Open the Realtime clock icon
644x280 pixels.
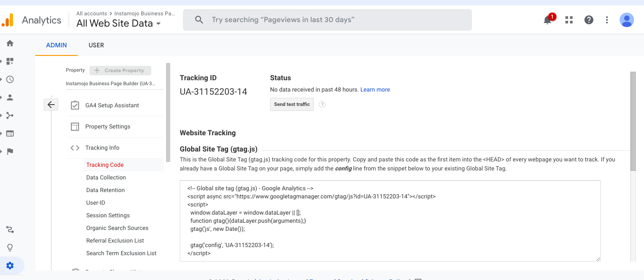10,79
